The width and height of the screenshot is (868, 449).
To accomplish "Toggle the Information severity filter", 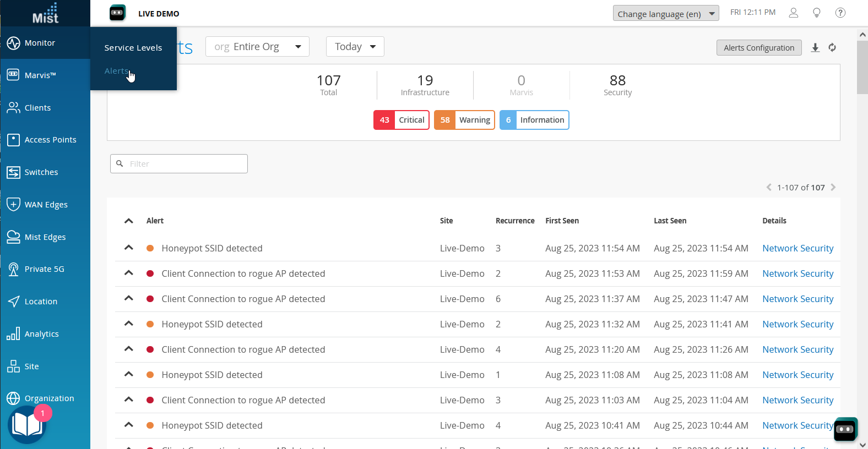I will (x=534, y=120).
